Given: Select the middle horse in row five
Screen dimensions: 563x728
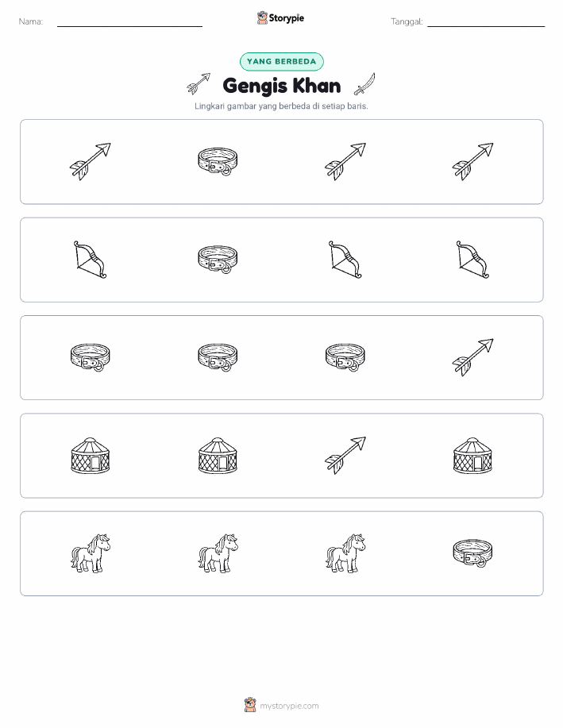Looking at the screenshot, I should coord(218,553).
